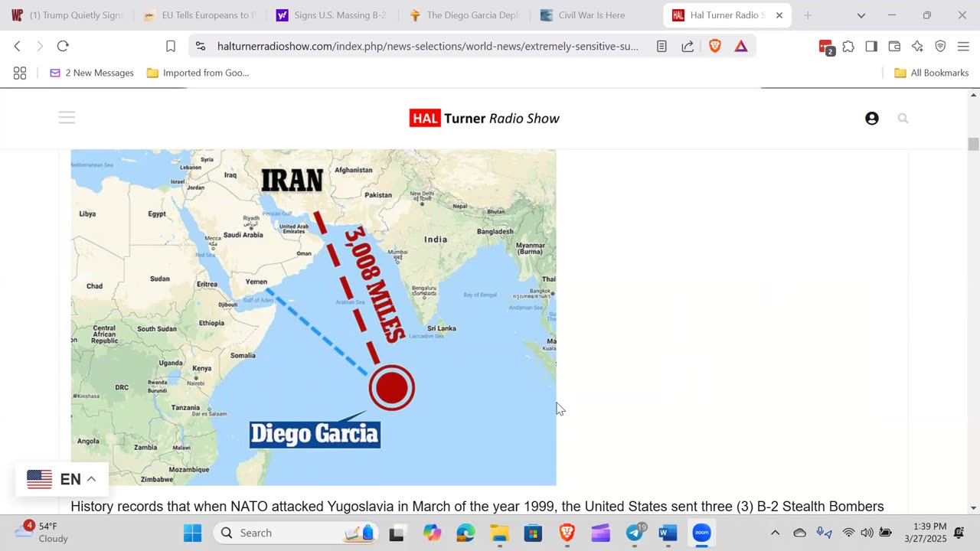The width and height of the screenshot is (980, 551).
Task: Bookmark this page with the bookmark icon
Action: pos(171,46)
